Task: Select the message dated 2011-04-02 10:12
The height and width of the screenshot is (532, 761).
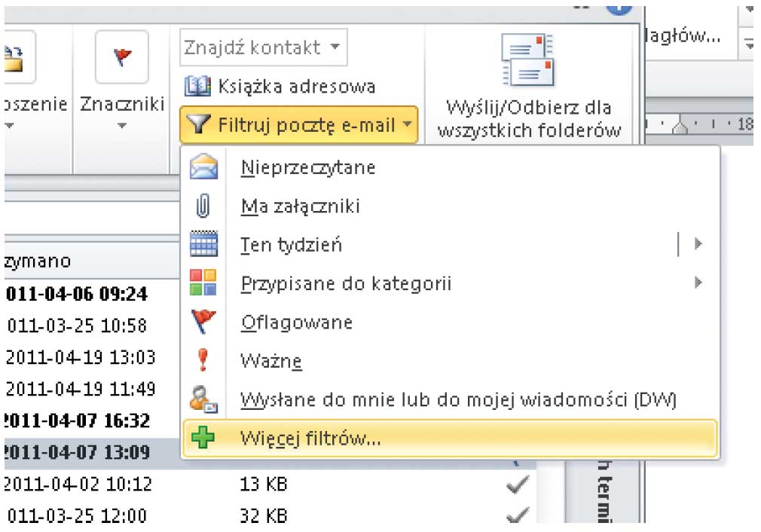Action: click(79, 484)
